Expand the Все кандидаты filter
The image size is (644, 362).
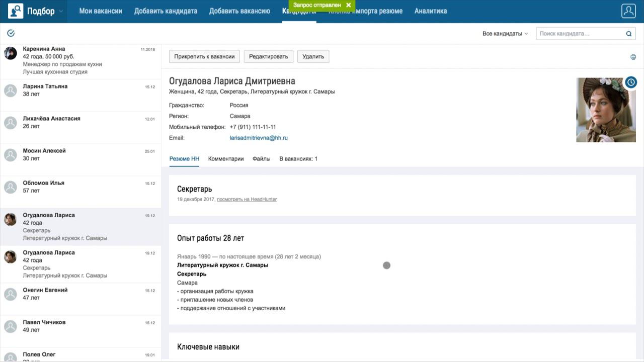(x=505, y=34)
